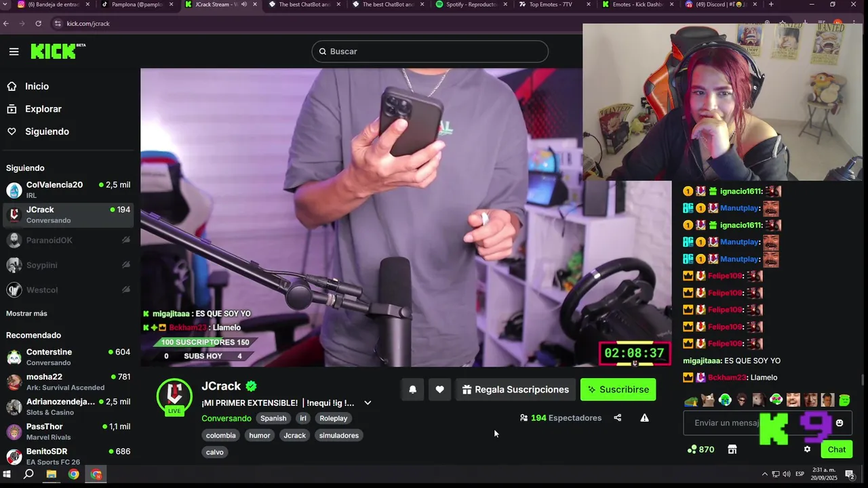Click first ignacio1611 chat username
The image size is (868, 488).
pos(741,191)
